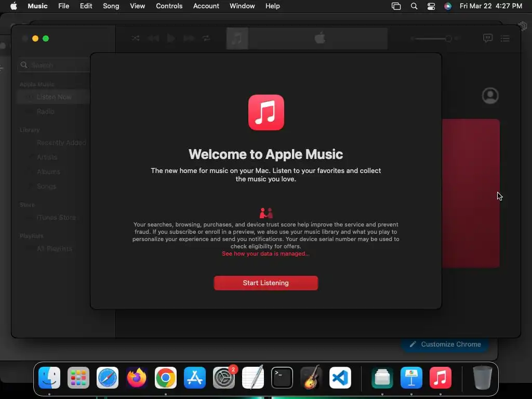Select Recently Added in the Library
Viewport: 532px width, 399px height.
(61, 143)
